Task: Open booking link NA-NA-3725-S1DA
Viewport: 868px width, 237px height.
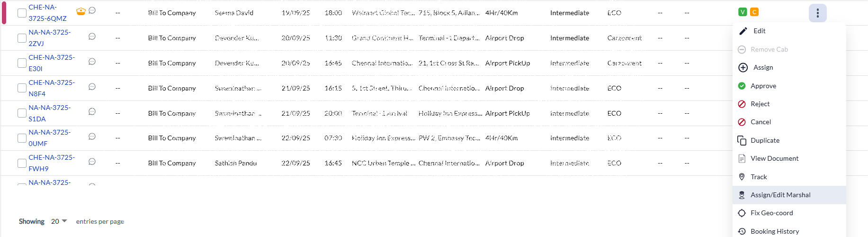Action: tap(49, 113)
